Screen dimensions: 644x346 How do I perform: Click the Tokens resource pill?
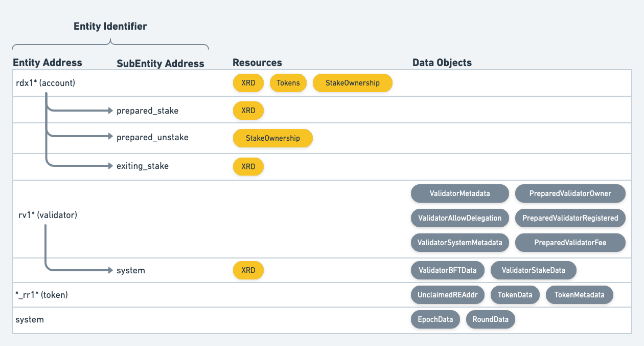click(288, 83)
